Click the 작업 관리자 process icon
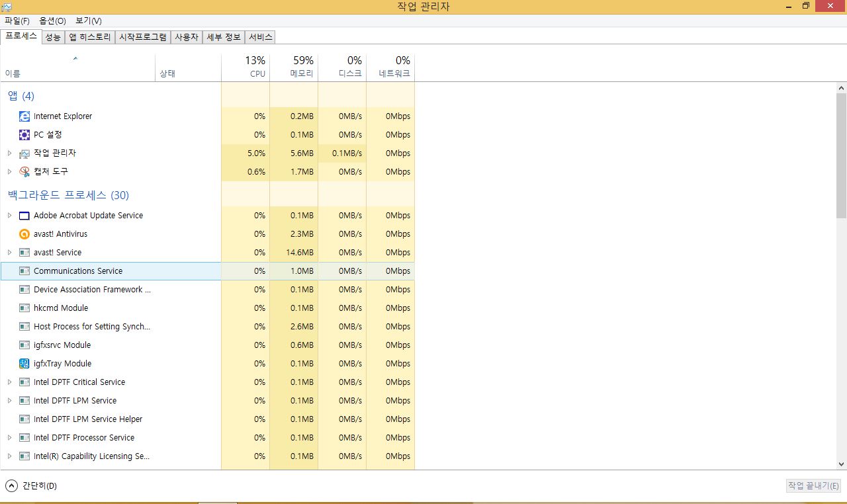This screenshot has width=847, height=504. (x=24, y=153)
